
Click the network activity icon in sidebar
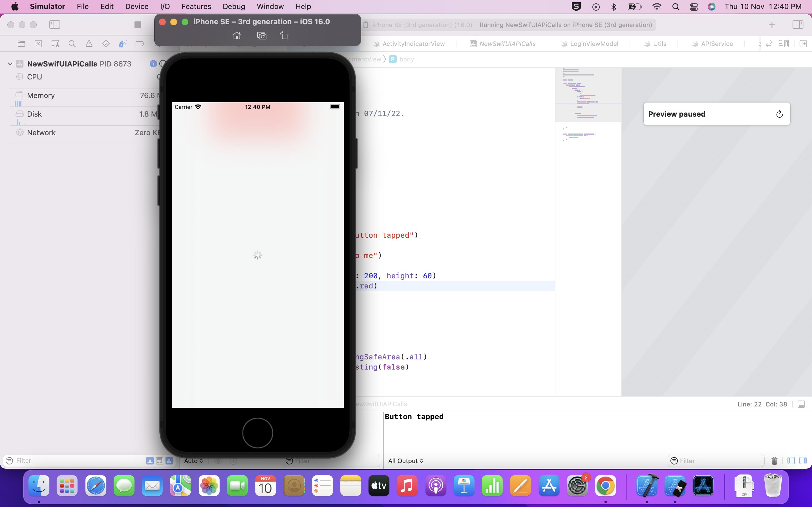[x=19, y=132]
